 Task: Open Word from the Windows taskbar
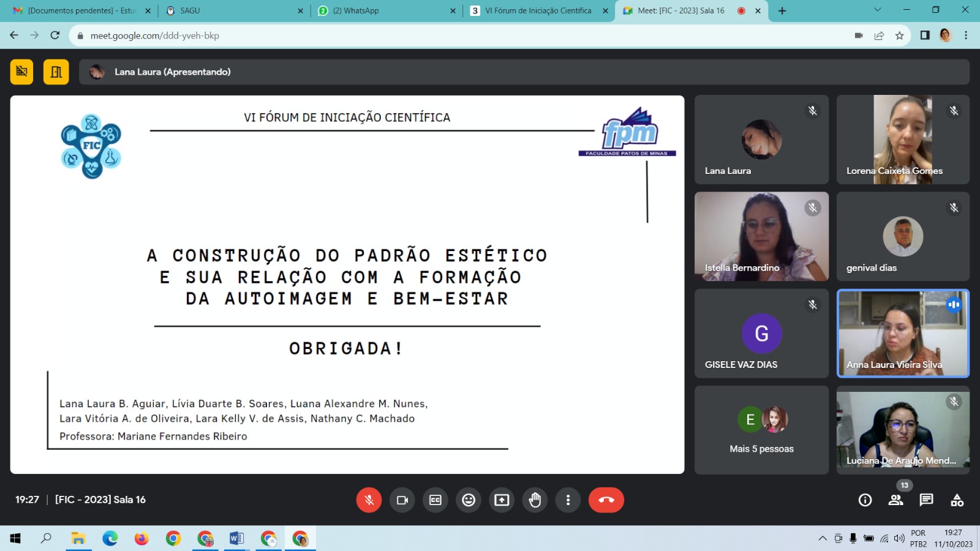pyautogui.click(x=236, y=539)
